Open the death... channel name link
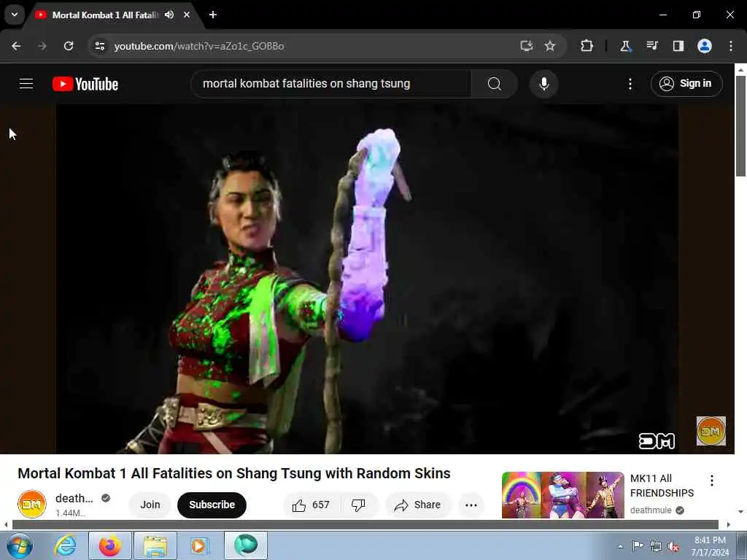 click(74, 498)
